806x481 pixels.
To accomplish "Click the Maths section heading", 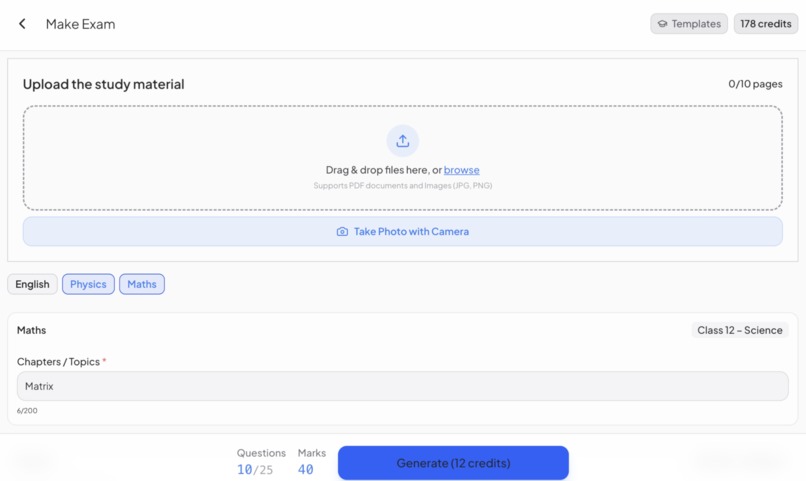I will click(31, 330).
